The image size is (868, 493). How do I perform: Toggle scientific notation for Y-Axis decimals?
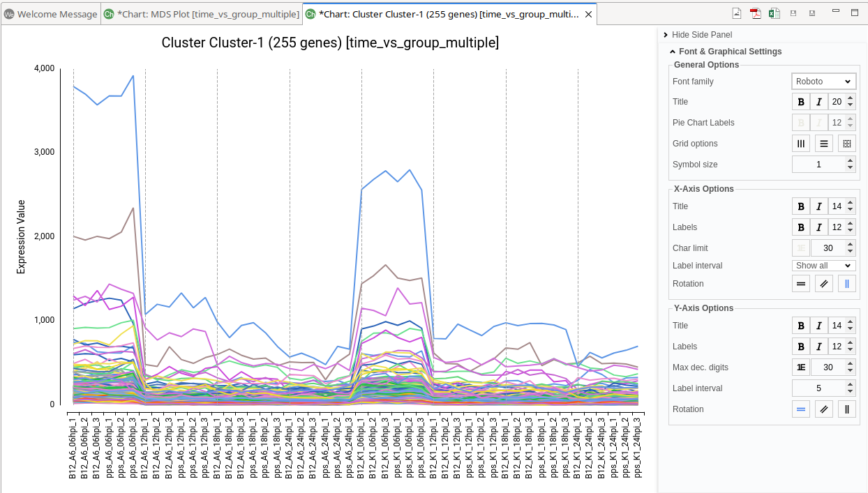(x=801, y=367)
